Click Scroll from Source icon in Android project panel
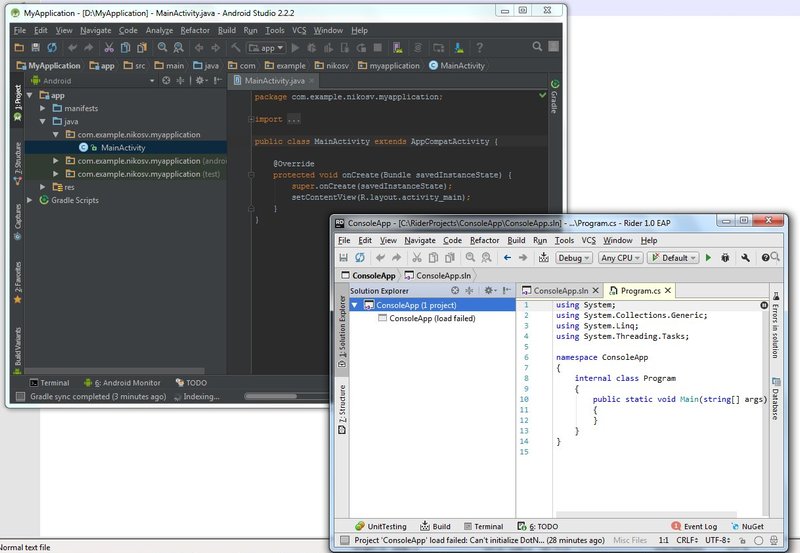The width and height of the screenshot is (800, 553). coord(166,81)
